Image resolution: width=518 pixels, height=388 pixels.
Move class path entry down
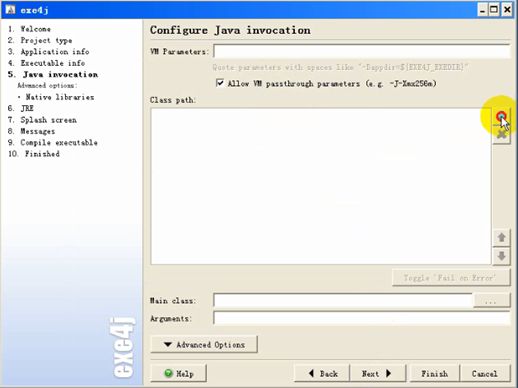(501, 256)
